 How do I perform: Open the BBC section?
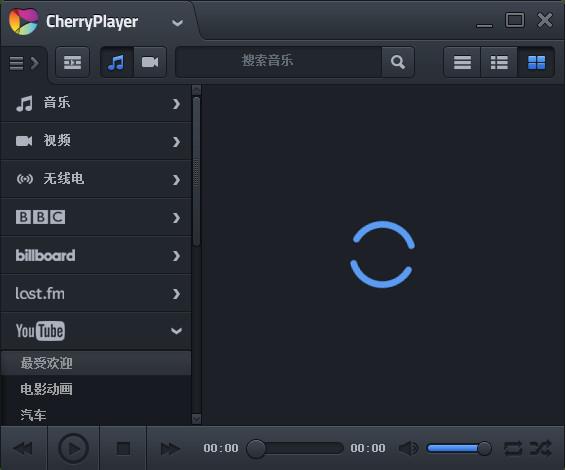[96, 217]
